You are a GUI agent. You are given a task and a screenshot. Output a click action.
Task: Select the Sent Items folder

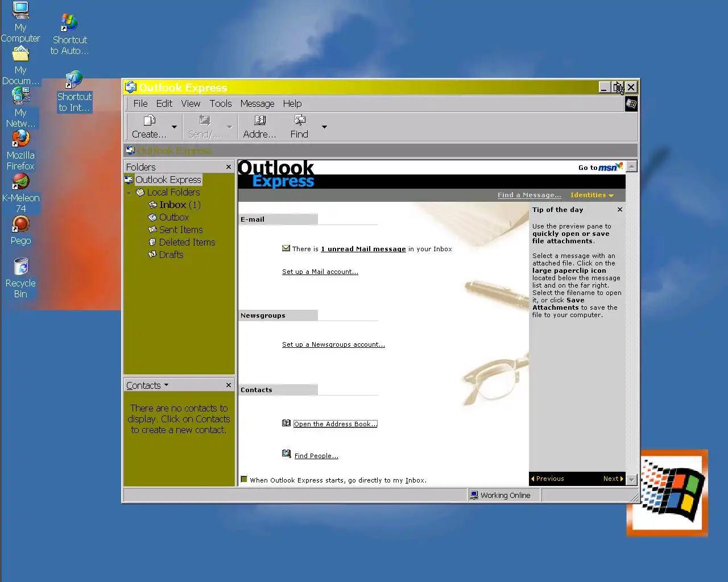coord(181,230)
